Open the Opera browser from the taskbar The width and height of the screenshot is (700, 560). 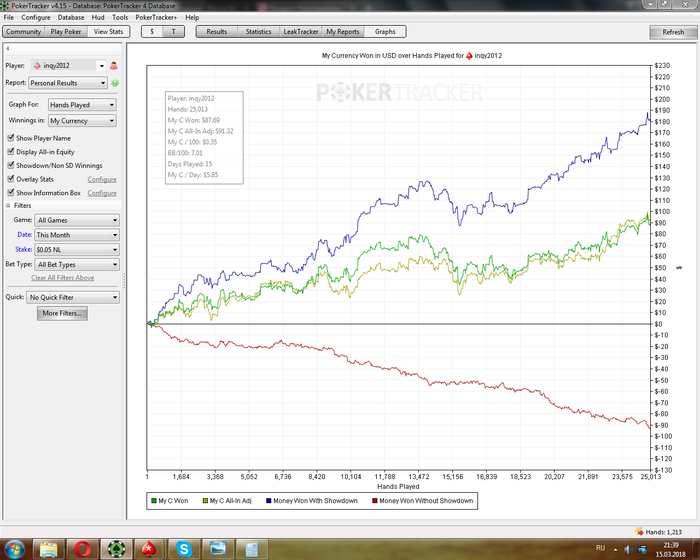click(x=82, y=549)
